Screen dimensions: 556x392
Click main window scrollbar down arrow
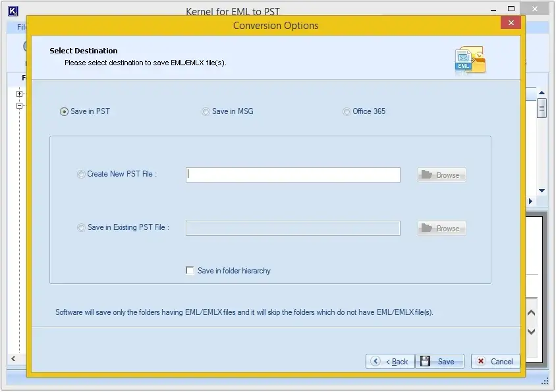(x=542, y=191)
